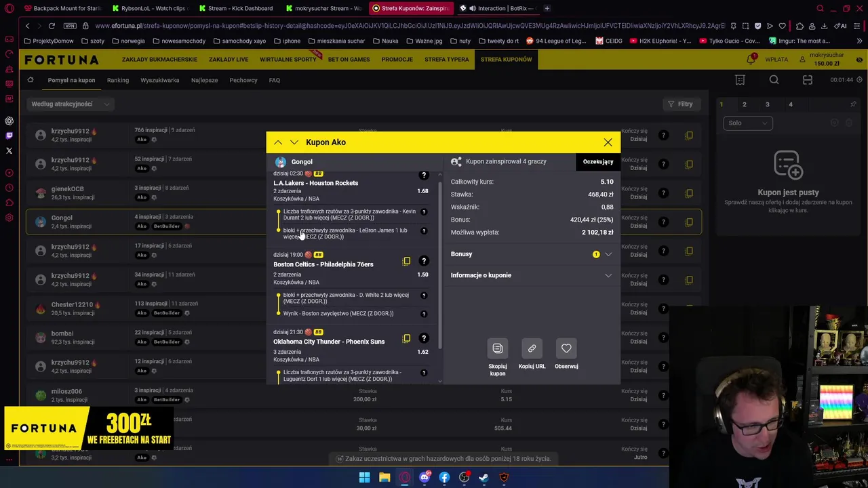Screen dimensions: 868x488
Task: Open help for Oklahoma City Thunder match
Action: 424,338
